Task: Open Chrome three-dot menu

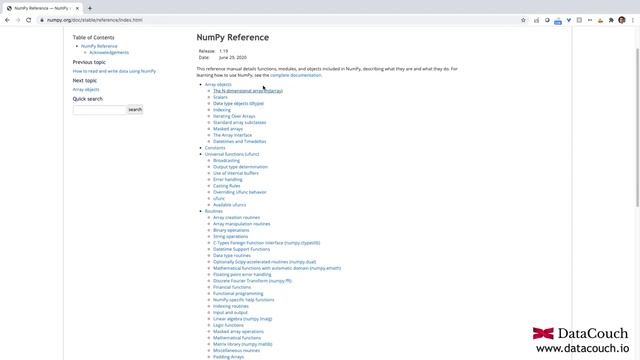Action: coord(633,20)
